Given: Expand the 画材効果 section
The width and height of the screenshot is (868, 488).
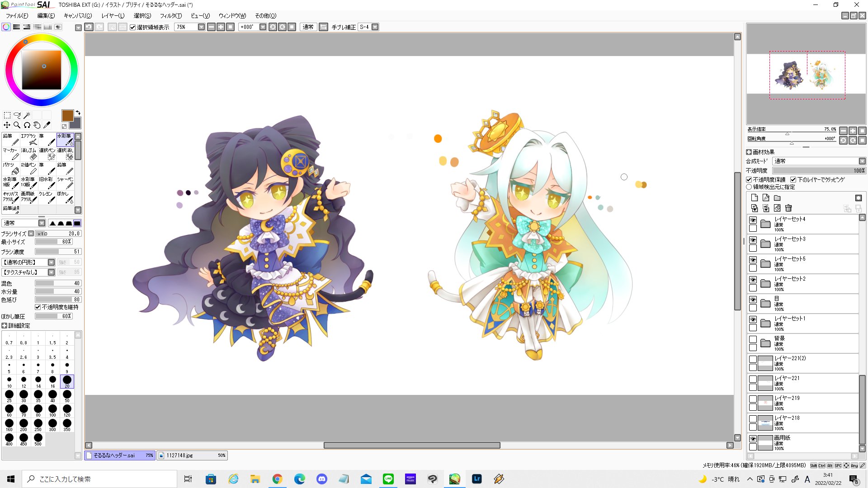Looking at the screenshot, I should tap(749, 152).
